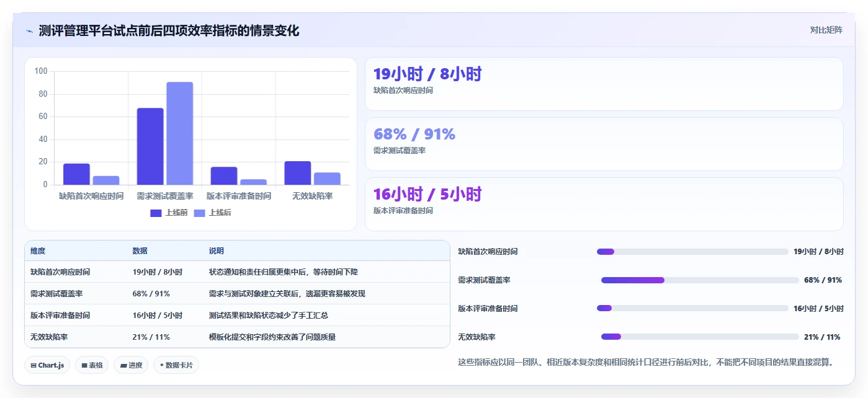The width and height of the screenshot is (868, 398).
Task: Select table cell 缺陷首次响应时间
Action: point(60,272)
